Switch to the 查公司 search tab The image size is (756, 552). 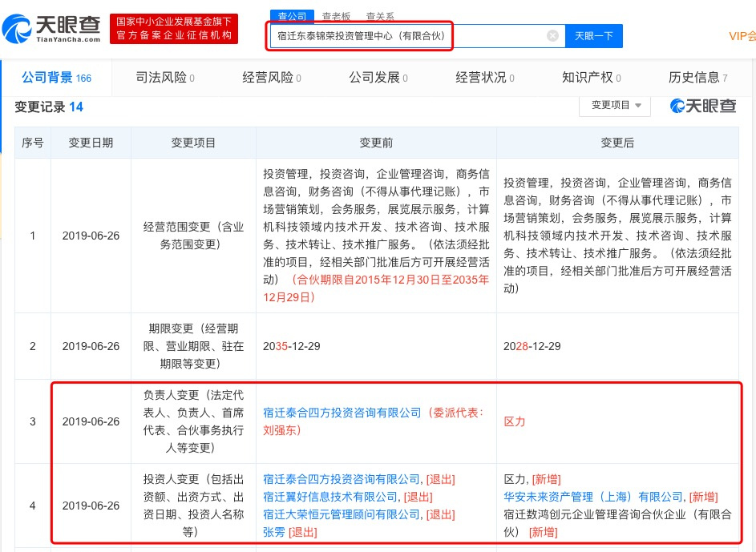[292, 16]
